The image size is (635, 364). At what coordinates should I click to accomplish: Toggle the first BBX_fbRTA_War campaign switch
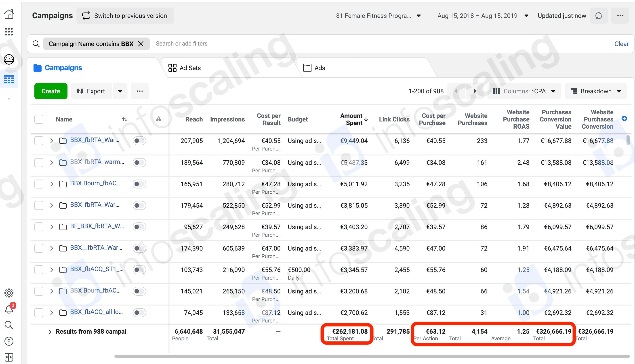coord(139,141)
